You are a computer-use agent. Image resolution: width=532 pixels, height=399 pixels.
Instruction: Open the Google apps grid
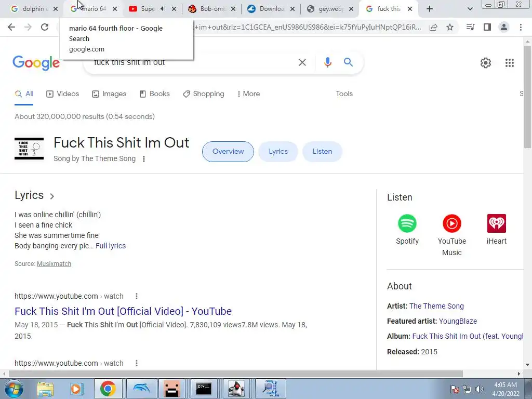point(509,63)
